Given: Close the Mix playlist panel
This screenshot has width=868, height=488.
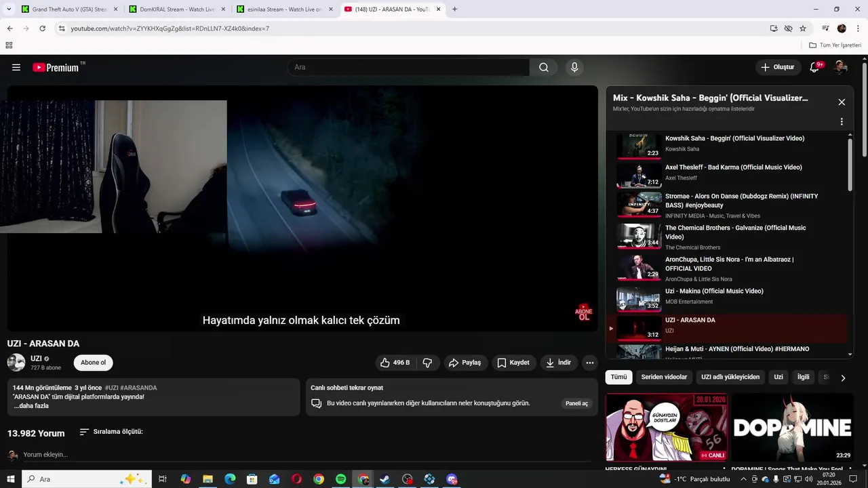Looking at the screenshot, I should (842, 102).
